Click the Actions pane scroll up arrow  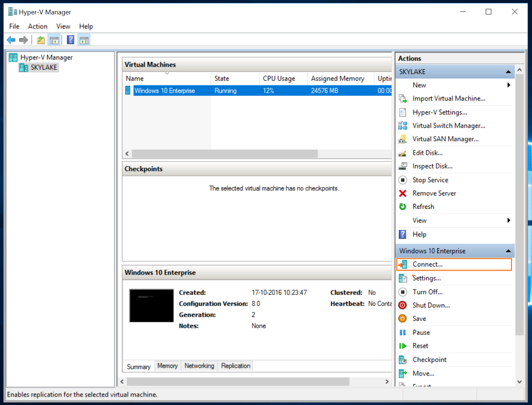point(519,69)
